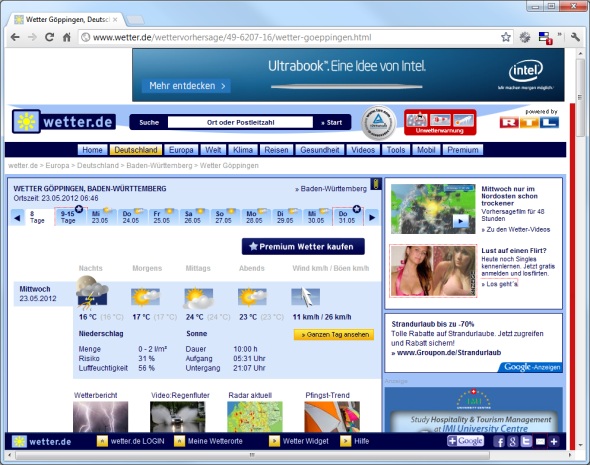
Task: Share page via Twitter icon
Action: [526, 441]
